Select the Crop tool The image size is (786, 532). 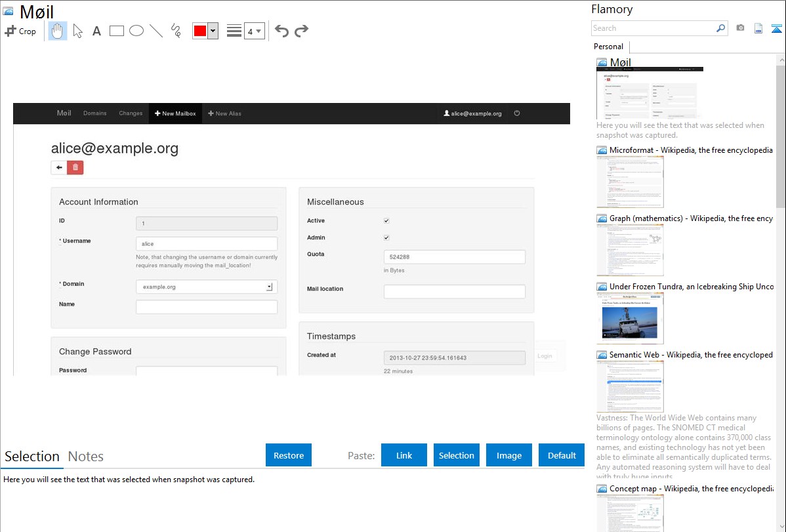coord(20,31)
